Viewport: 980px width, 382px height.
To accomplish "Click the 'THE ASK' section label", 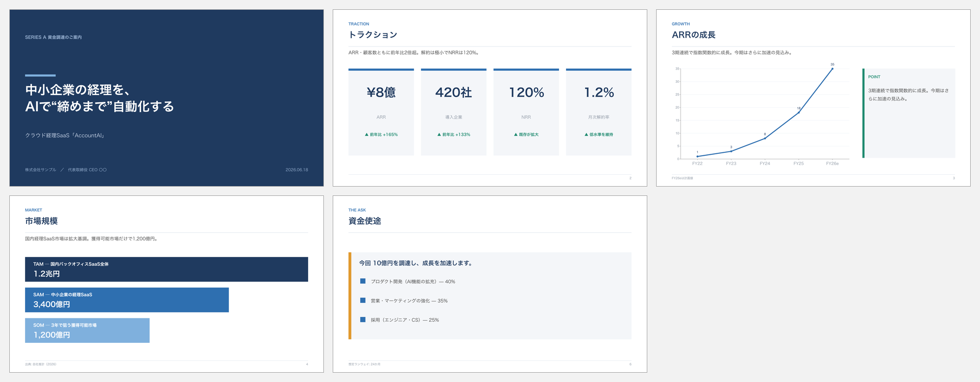I will (x=357, y=210).
